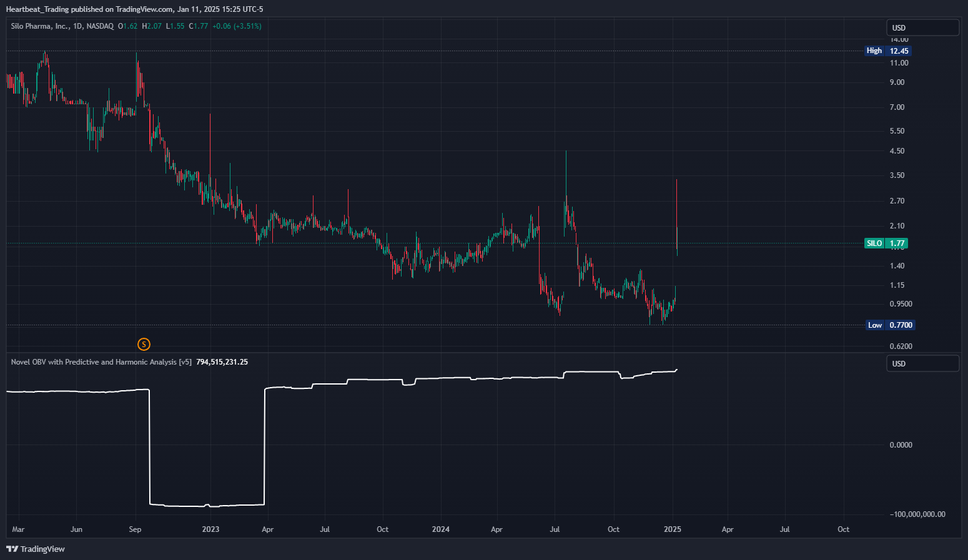Click the TradingView logo at bottom left
Screen dimensions: 968x560
coord(36,549)
